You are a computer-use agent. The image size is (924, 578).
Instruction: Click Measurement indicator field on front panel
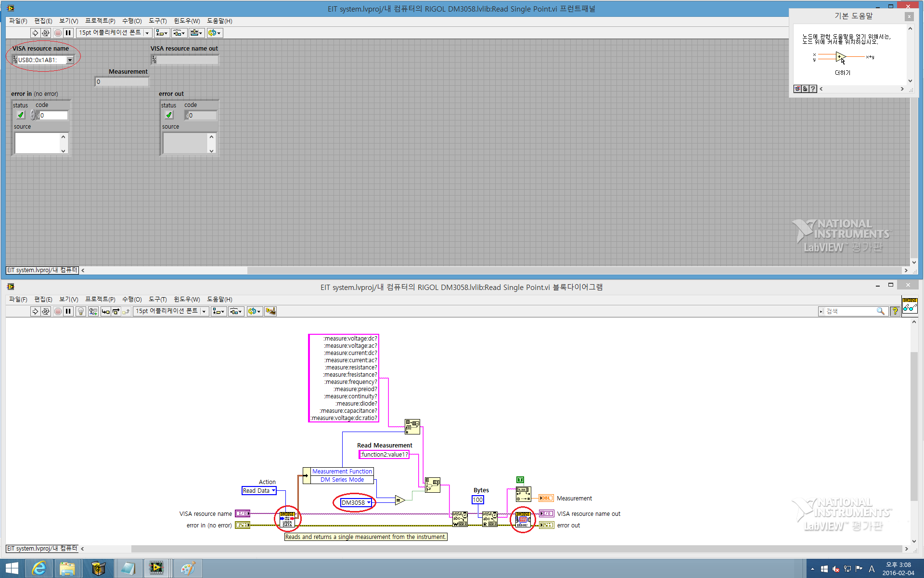click(x=122, y=81)
